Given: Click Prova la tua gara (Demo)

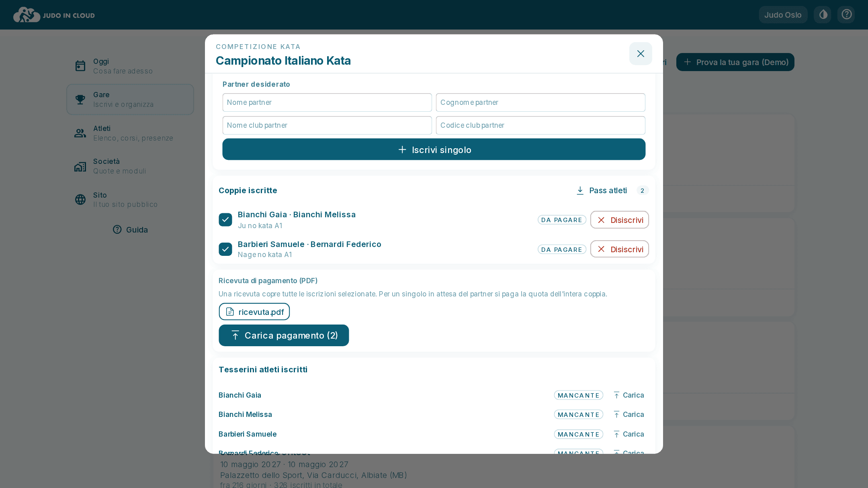Looking at the screenshot, I should (735, 62).
